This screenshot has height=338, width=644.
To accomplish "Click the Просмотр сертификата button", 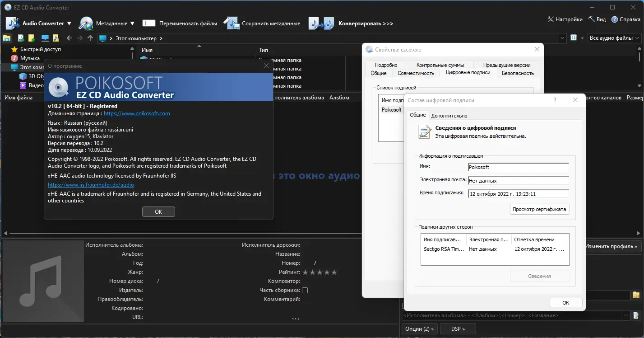I will pos(539,209).
